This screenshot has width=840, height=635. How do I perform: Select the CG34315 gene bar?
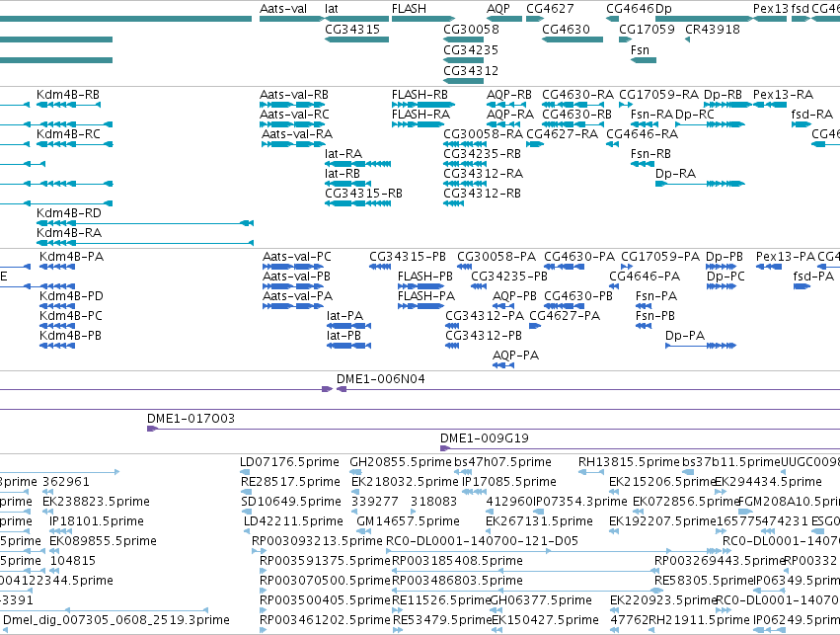pyautogui.click(x=356, y=40)
